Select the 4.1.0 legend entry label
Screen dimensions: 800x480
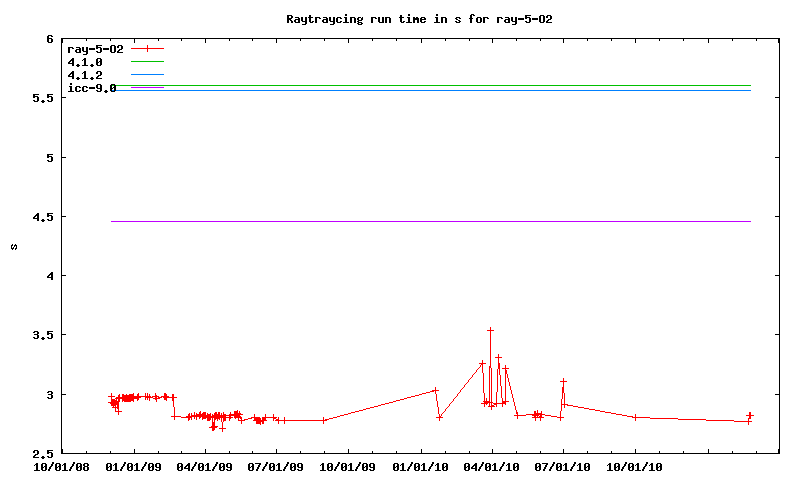pyautogui.click(x=85, y=62)
